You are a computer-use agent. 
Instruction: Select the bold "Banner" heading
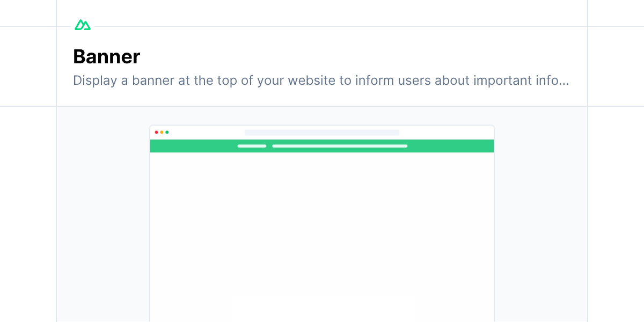click(x=107, y=57)
